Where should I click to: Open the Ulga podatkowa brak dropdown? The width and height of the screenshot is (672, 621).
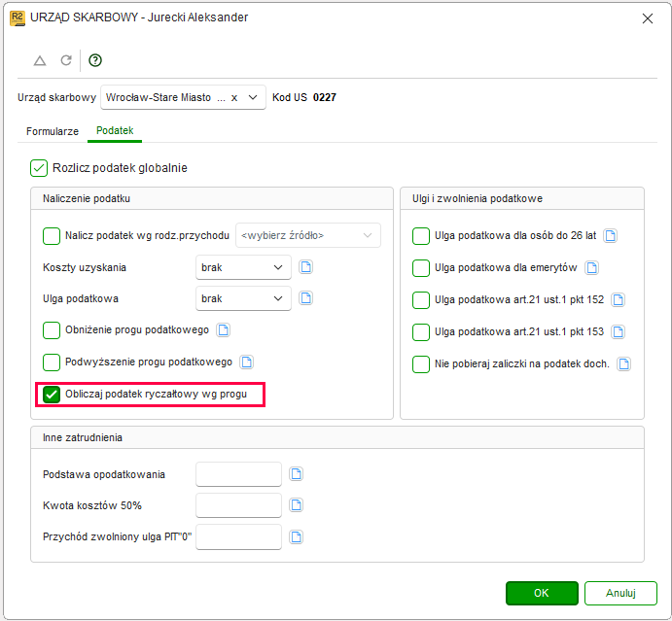[x=243, y=298]
